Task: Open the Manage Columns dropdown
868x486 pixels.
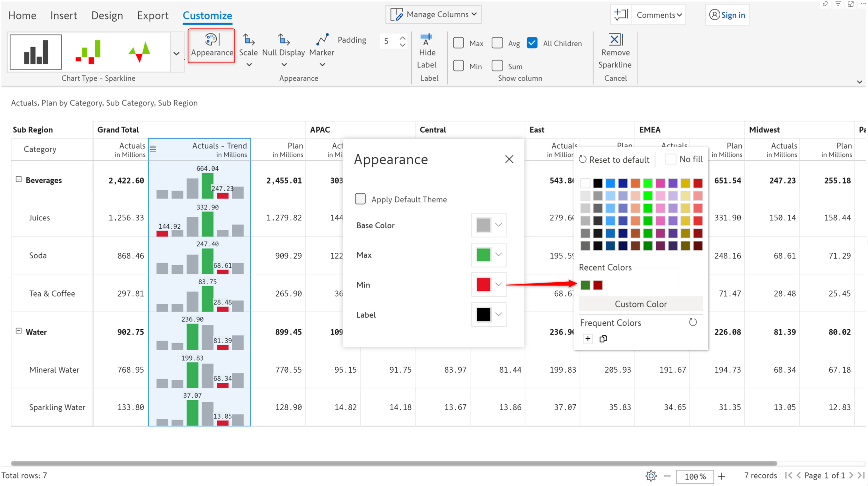Action: pyautogui.click(x=434, y=14)
